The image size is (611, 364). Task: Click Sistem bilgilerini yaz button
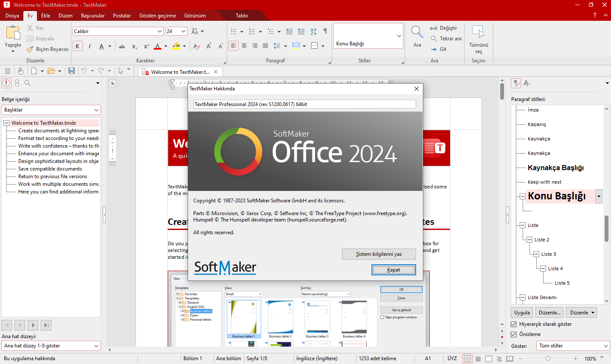379,254
